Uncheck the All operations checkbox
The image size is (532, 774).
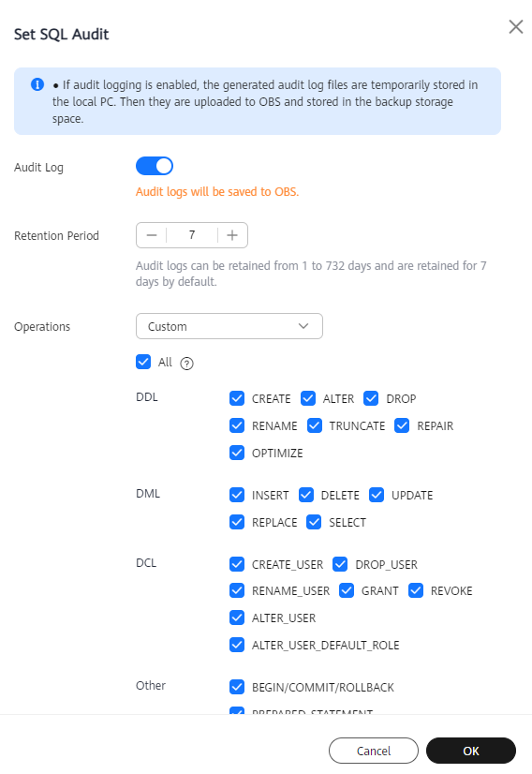[143, 362]
